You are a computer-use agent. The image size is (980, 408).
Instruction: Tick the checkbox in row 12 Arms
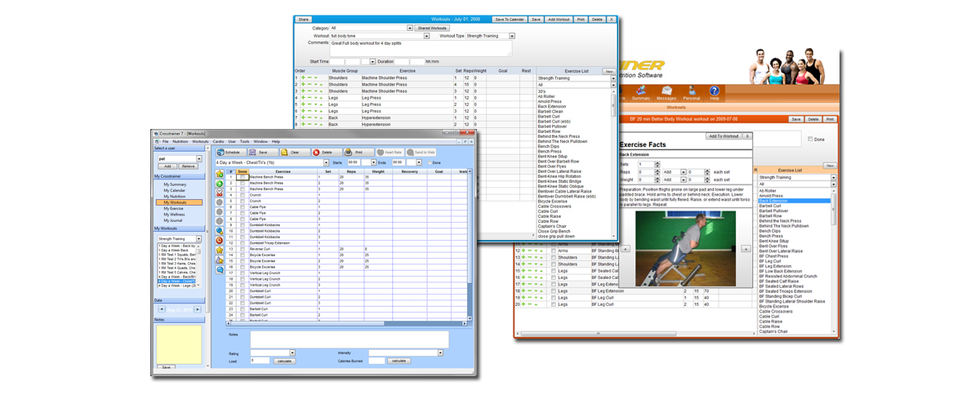(x=553, y=251)
